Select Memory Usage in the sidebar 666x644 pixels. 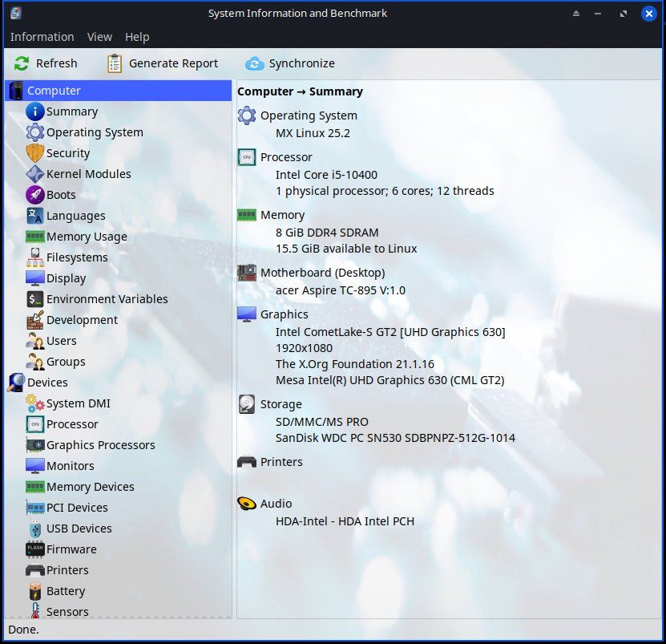coord(76,237)
